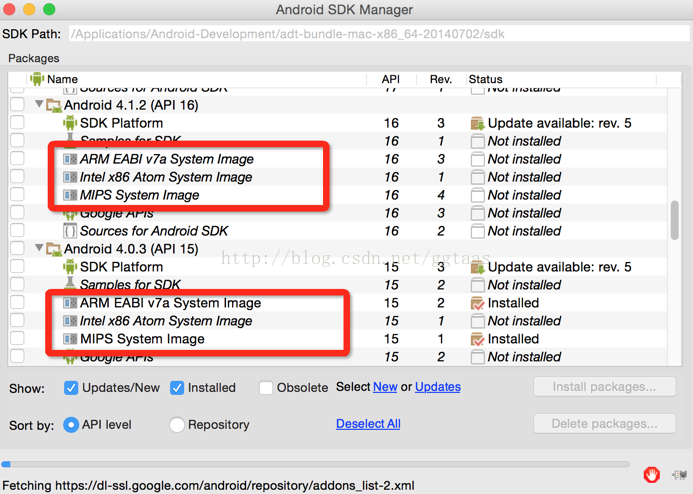Click the fetching progress bar
The width and height of the screenshot is (693, 494).
(x=315, y=464)
